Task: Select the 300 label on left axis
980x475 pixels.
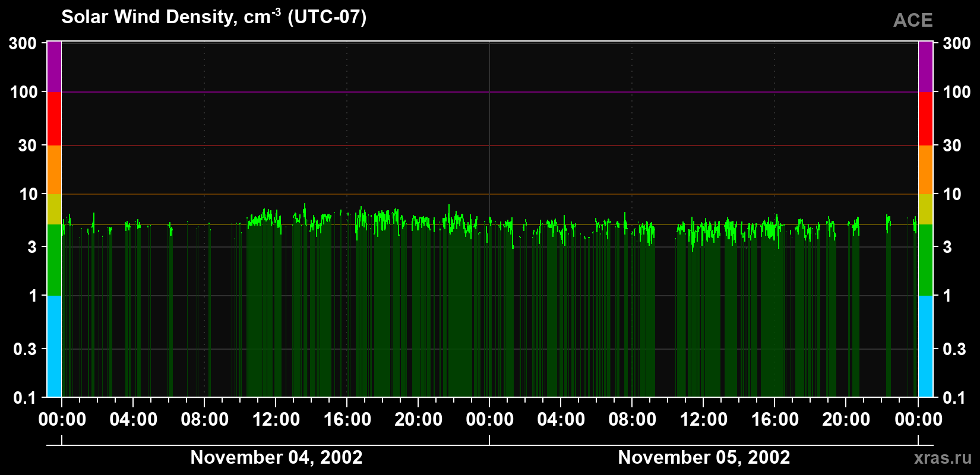Action: (x=23, y=43)
